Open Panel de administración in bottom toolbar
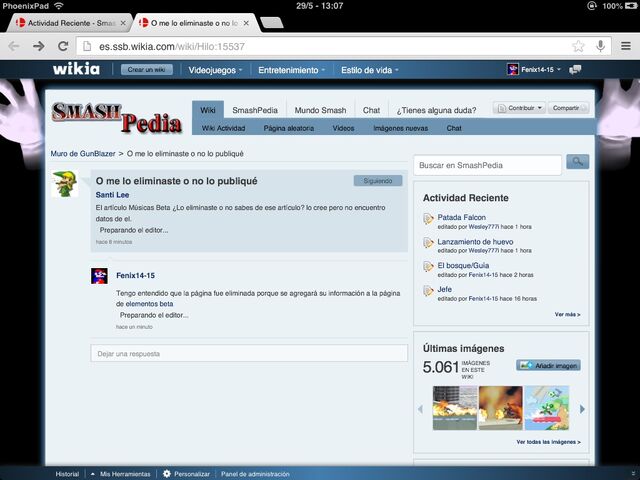 point(255,474)
